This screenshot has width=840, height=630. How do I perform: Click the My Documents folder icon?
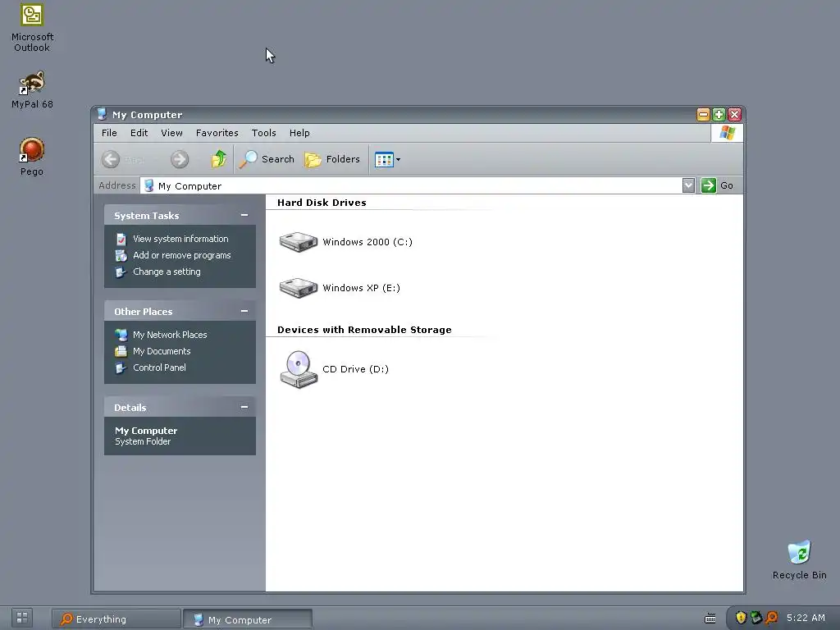tap(121, 351)
